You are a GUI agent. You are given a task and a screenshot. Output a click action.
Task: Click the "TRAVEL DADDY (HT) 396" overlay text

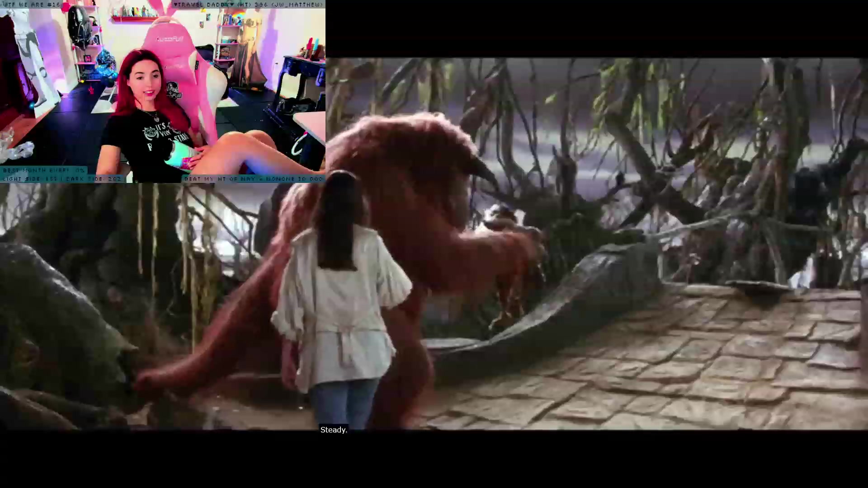(x=249, y=5)
